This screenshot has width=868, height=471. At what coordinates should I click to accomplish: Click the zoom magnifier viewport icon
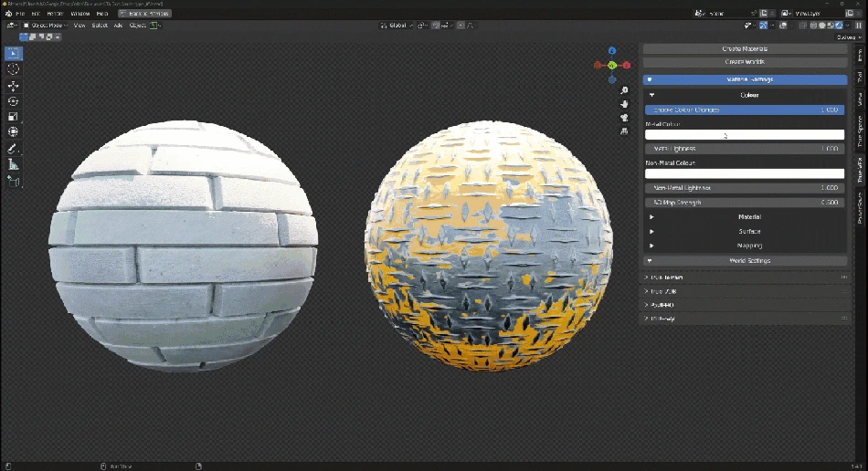pos(624,91)
